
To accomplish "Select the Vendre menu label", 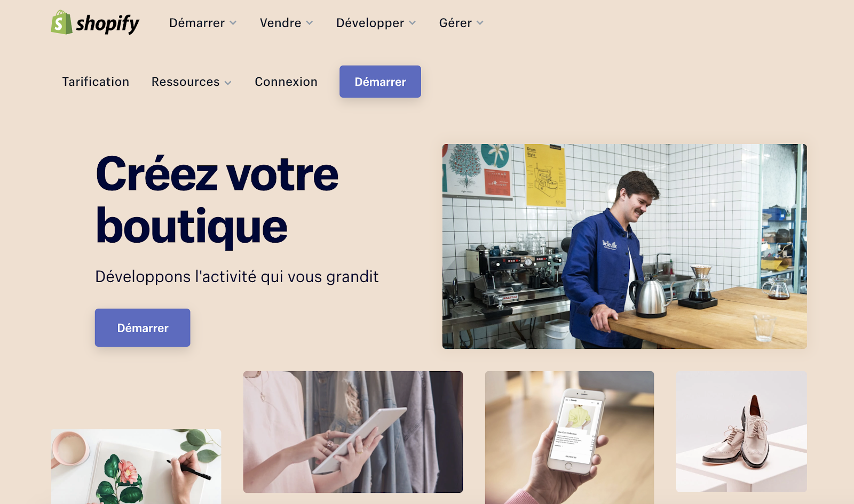I will click(x=281, y=23).
